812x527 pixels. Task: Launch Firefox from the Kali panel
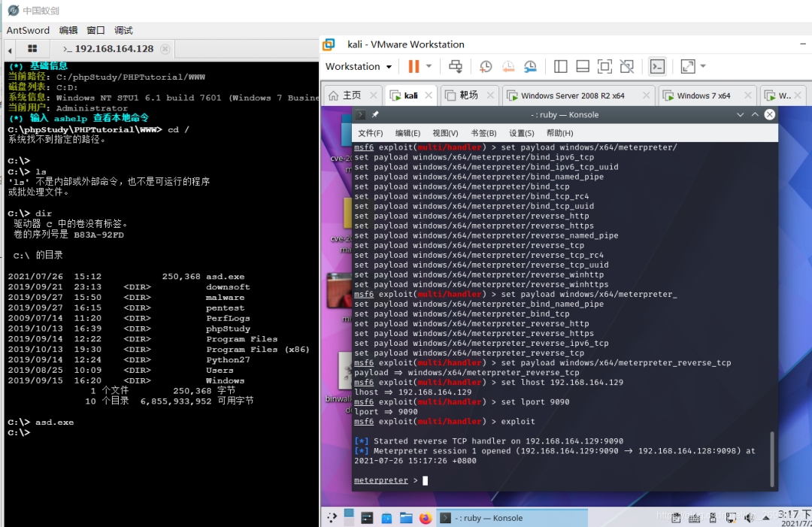(x=426, y=518)
